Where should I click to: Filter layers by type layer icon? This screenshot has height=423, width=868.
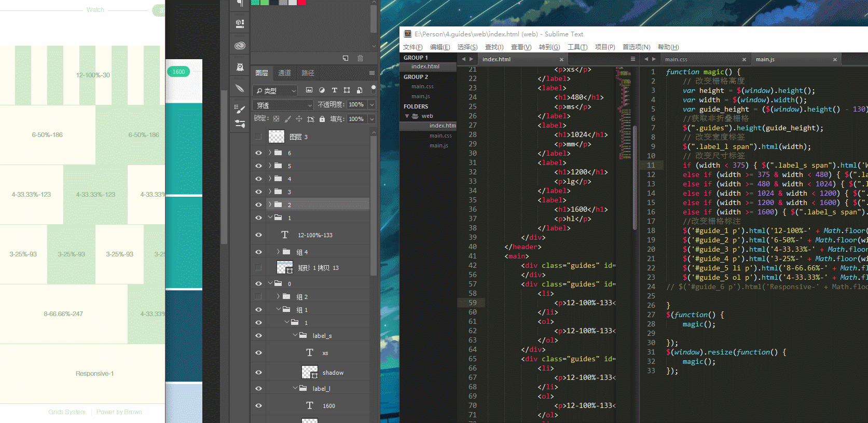pos(335,90)
